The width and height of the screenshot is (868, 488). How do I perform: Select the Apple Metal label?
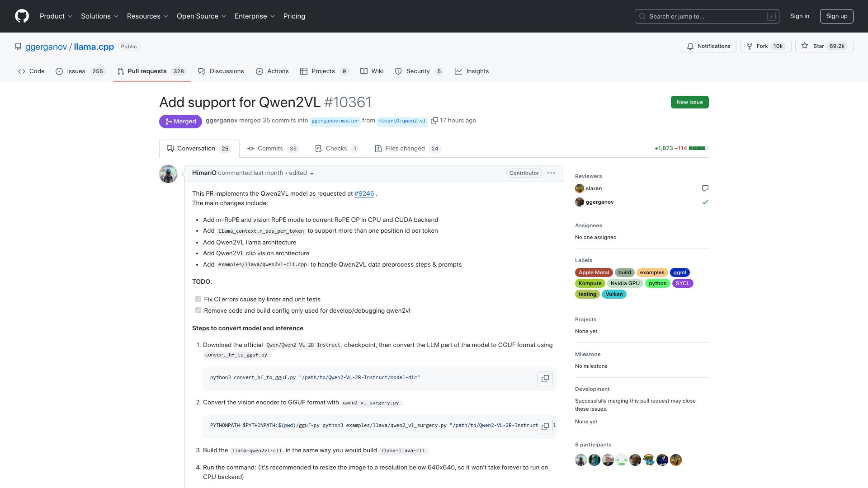click(x=594, y=272)
